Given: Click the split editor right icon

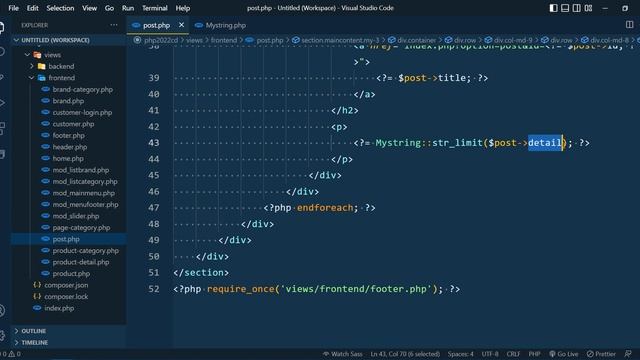Looking at the screenshot, I should (x=629, y=25).
